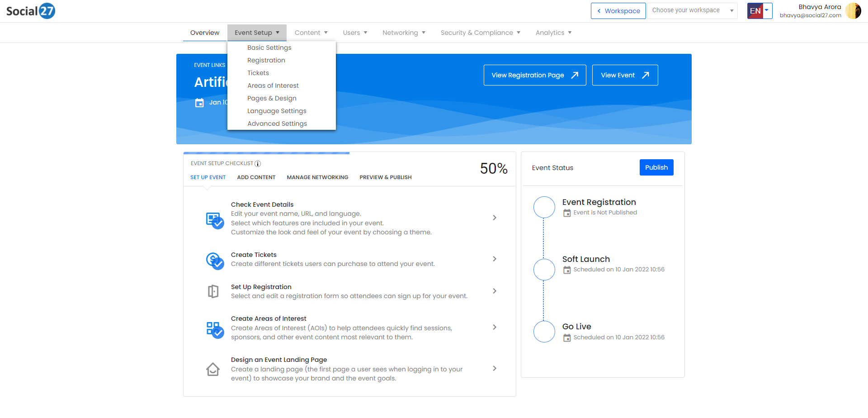Image resolution: width=868 pixels, height=418 pixels.
Task: Click the Social27 logo
Action: coord(31,11)
